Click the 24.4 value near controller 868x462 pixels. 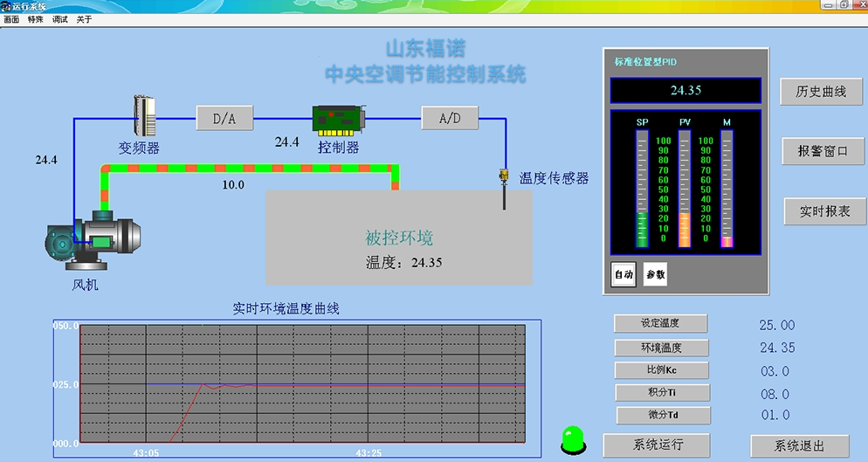click(x=286, y=141)
